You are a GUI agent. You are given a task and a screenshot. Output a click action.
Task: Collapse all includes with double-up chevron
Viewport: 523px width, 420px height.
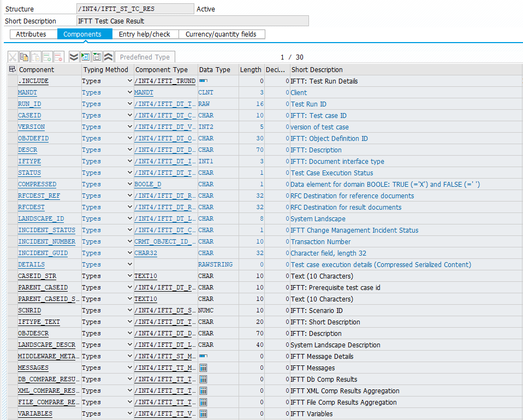(x=108, y=57)
